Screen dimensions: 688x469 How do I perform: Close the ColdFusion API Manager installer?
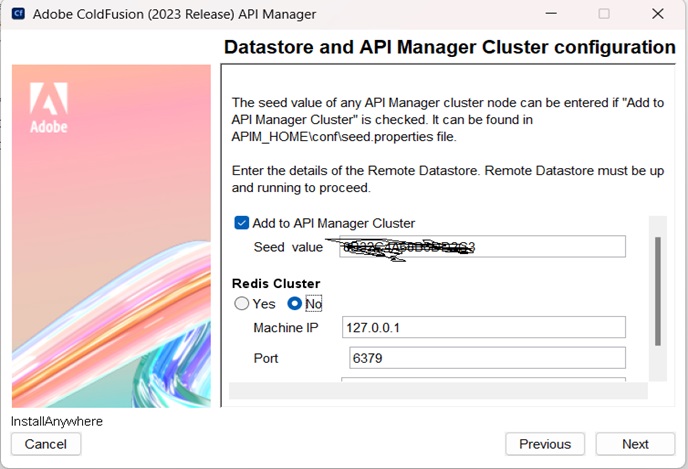click(x=657, y=14)
